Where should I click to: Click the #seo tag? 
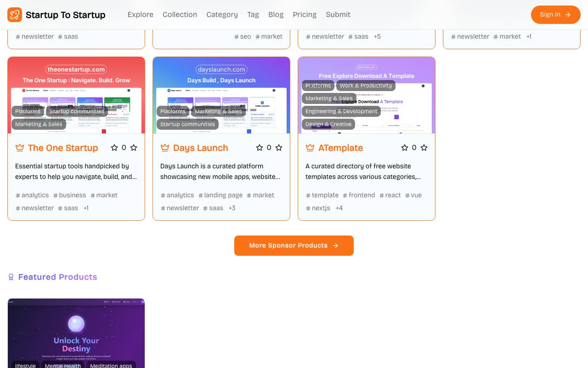point(243,36)
